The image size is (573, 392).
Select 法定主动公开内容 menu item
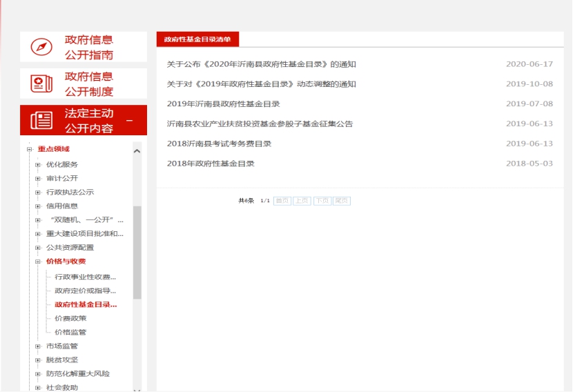pyautogui.click(x=84, y=120)
